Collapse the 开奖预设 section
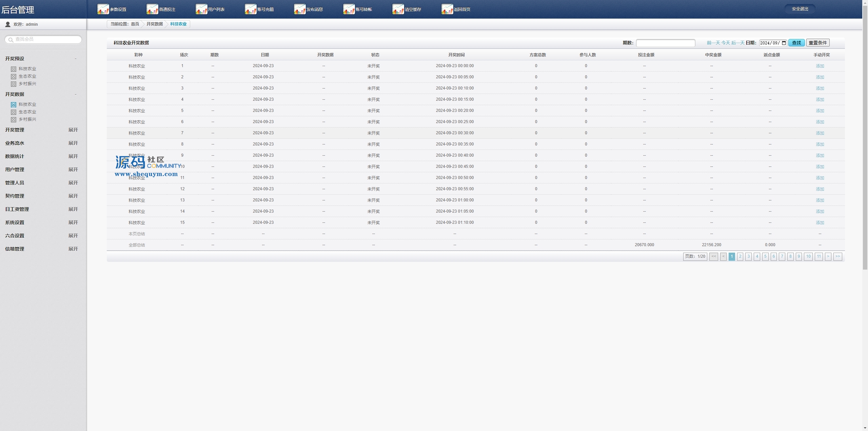The image size is (868, 431). (75, 59)
